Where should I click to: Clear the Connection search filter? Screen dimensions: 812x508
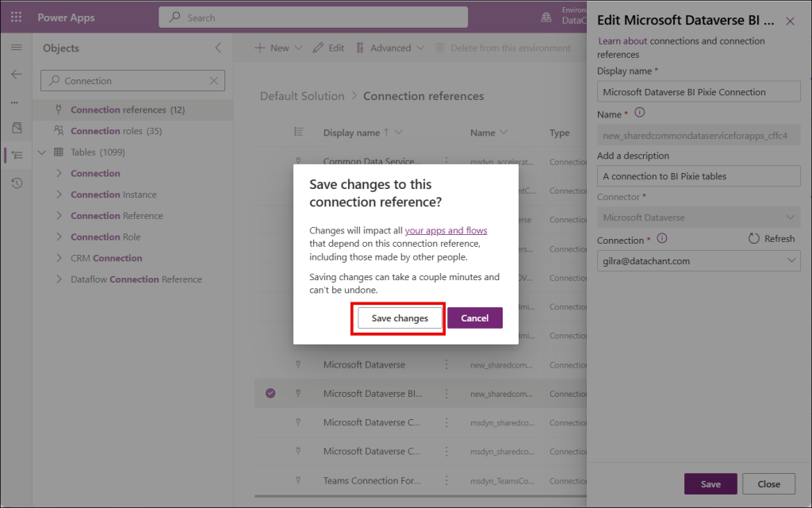[x=214, y=81]
